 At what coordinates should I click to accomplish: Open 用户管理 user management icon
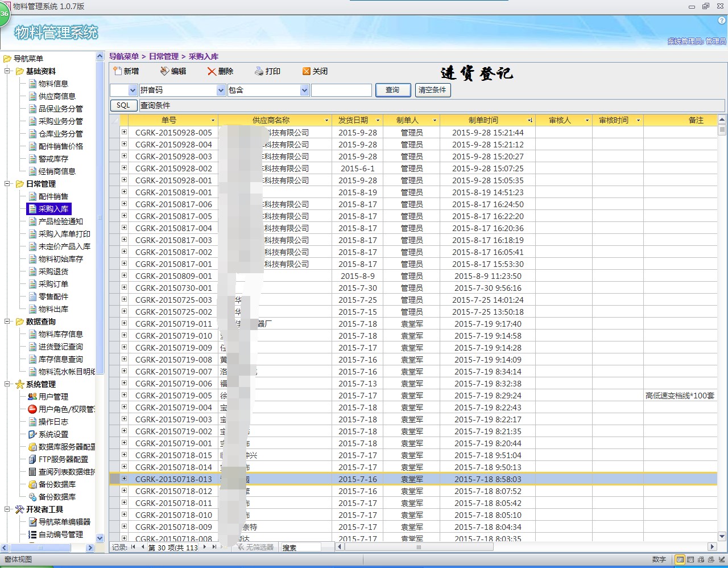coord(32,397)
